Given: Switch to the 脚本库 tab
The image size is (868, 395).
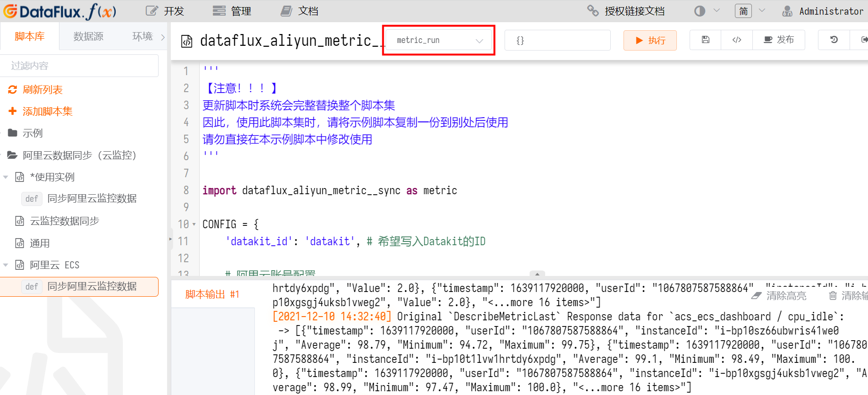Looking at the screenshot, I should [30, 36].
